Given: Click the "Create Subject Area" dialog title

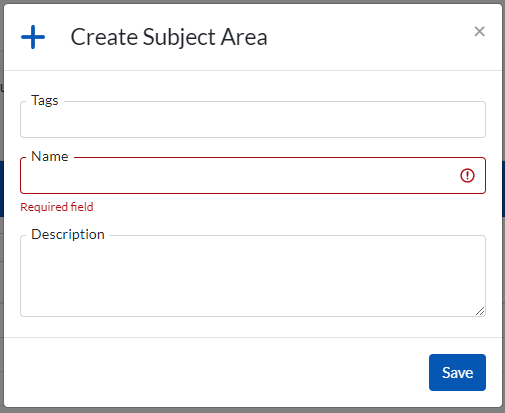Looking at the screenshot, I should click(x=169, y=37).
